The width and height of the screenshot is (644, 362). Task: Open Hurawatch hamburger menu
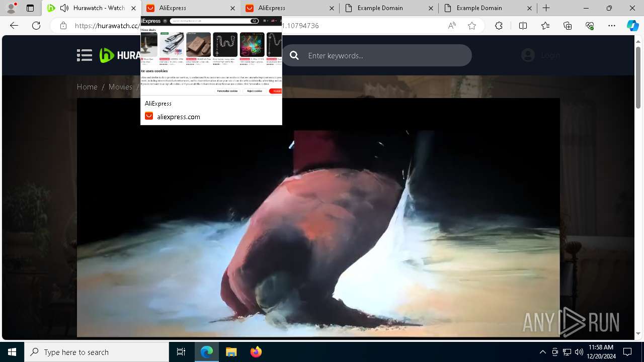pyautogui.click(x=85, y=55)
